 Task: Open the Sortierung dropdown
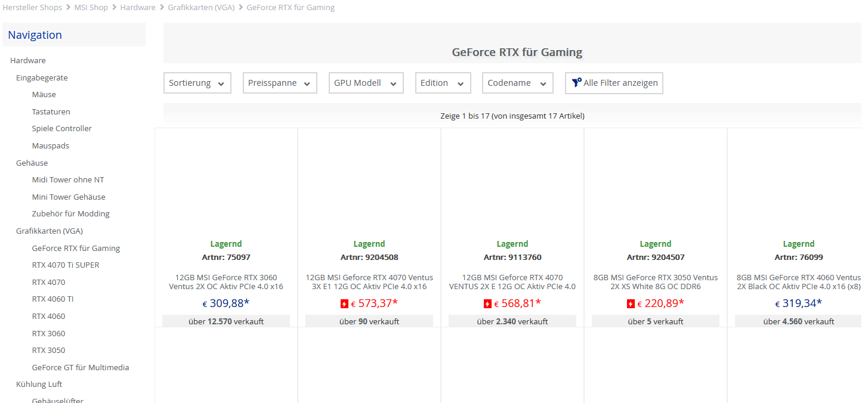click(197, 83)
